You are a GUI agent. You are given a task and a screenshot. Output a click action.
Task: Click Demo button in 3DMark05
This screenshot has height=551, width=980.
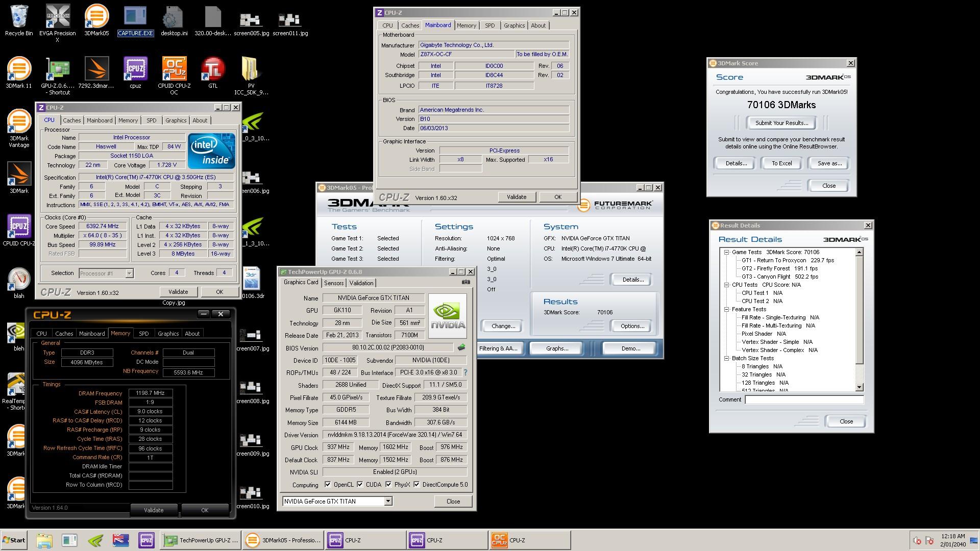pyautogui.click(x=631, y=348)
